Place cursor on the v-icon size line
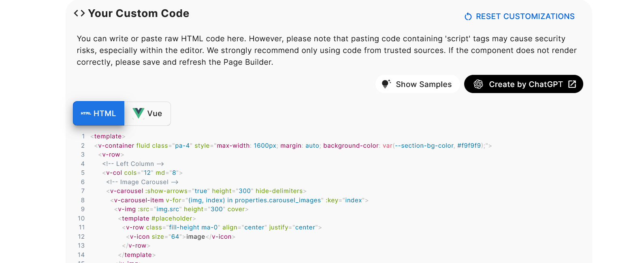The width and height of the screenshot is (644, 263). point(181,237)
